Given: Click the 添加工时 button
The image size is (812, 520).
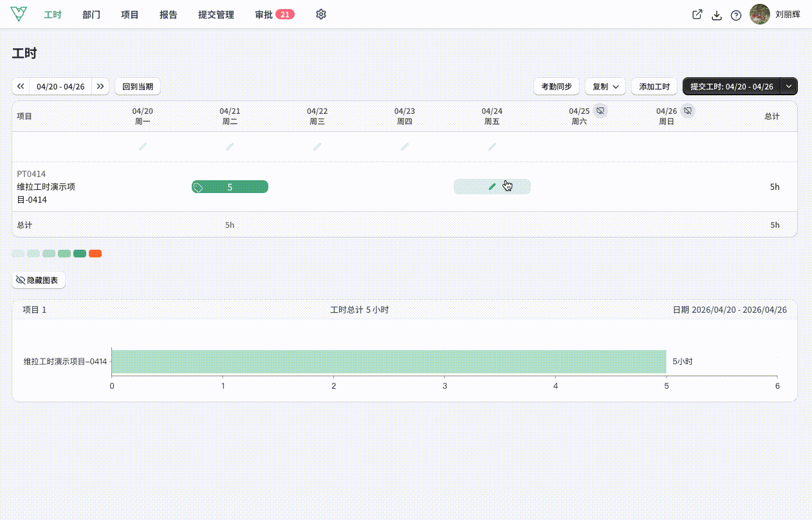Looking at the screenshot, I should 654,86.
